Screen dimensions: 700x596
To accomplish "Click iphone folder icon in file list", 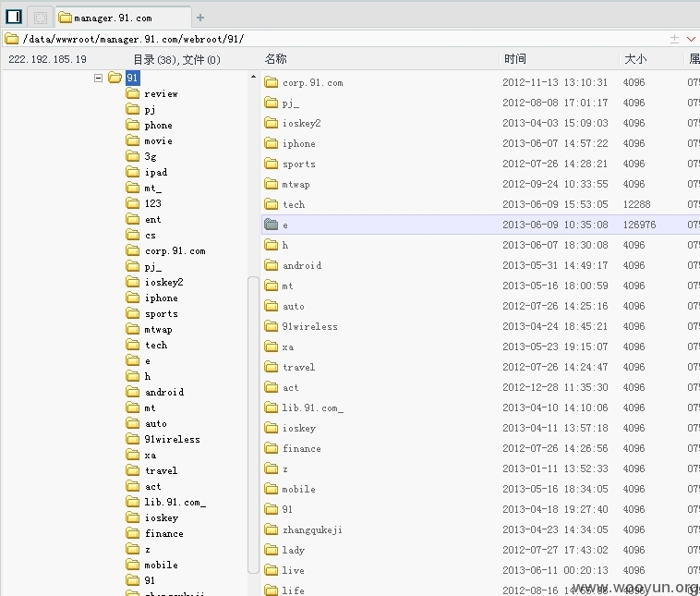I will [271, 143].
